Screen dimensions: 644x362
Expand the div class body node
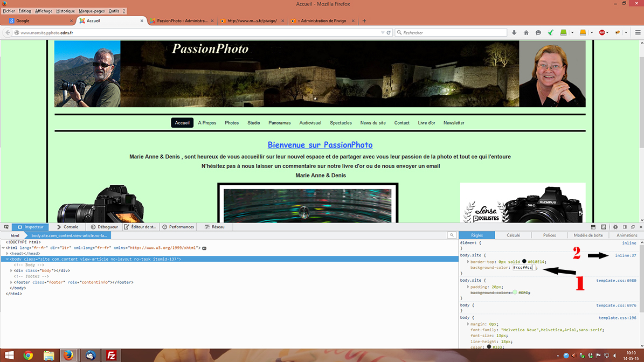click(x=12, y=270)
